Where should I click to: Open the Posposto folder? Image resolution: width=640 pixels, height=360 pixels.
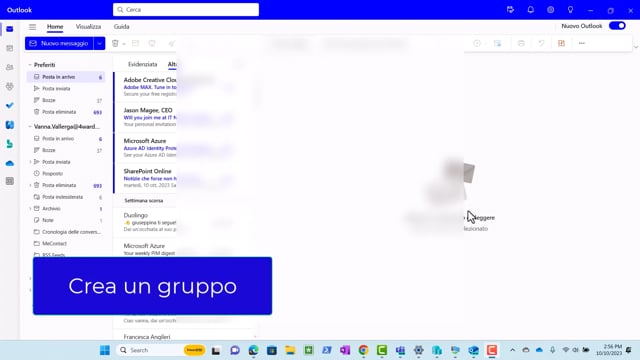click(66, 173)
